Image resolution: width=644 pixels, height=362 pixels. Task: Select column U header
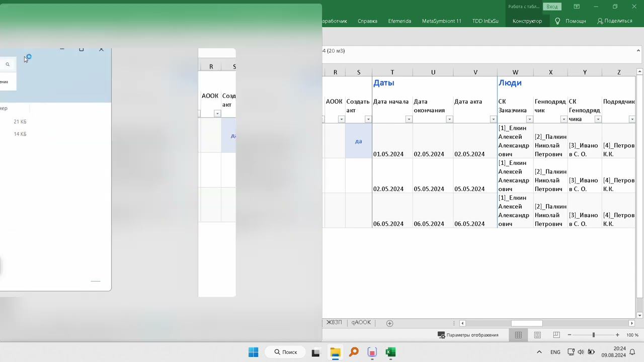[433, 72]
